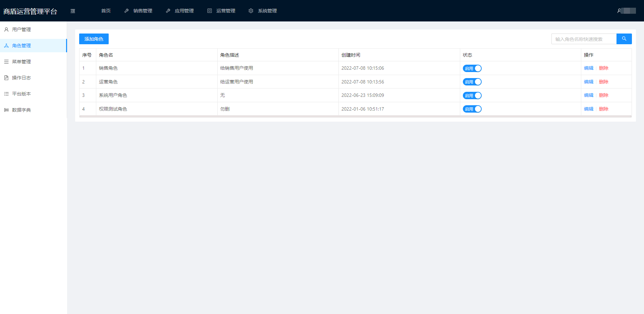Click timestamp 2022-07-08 10:13:56
Image resolution: width=644 pixels, height=314 pixels.
point(363,82)
